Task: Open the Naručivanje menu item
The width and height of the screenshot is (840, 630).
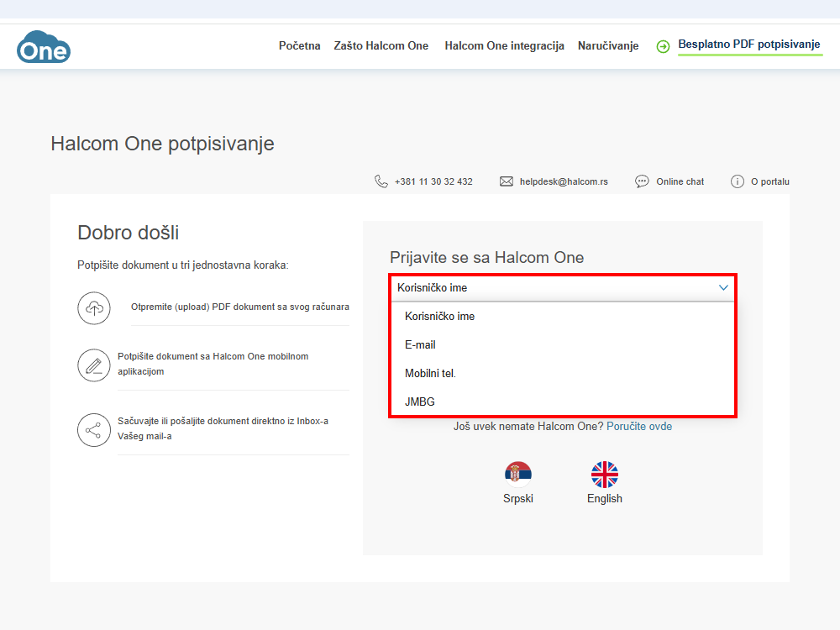Action: (x=608, y=46)
